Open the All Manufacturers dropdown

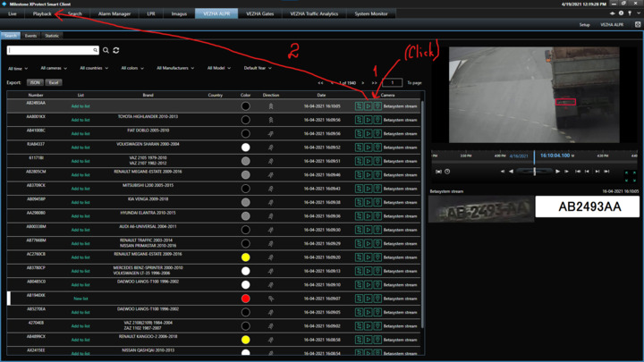click(x=176, y=68)
